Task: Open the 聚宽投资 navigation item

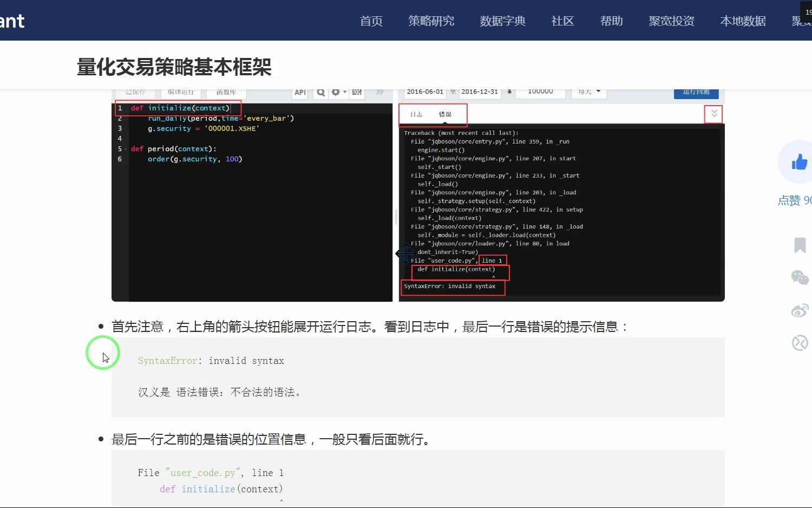Action: tap(672, 21)
